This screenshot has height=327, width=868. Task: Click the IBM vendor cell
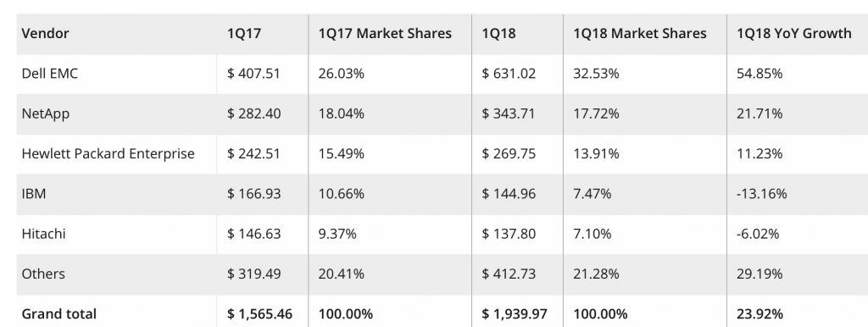[34, 194]
